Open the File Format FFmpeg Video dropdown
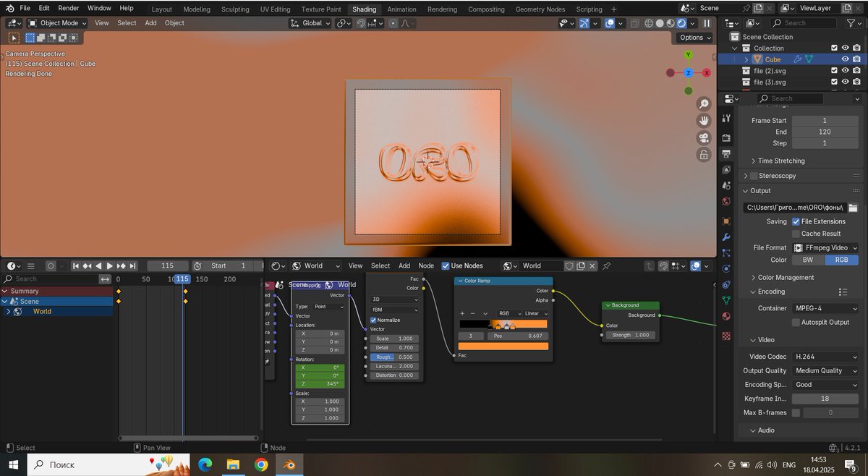The image size is (868, 476). point(825,247)
